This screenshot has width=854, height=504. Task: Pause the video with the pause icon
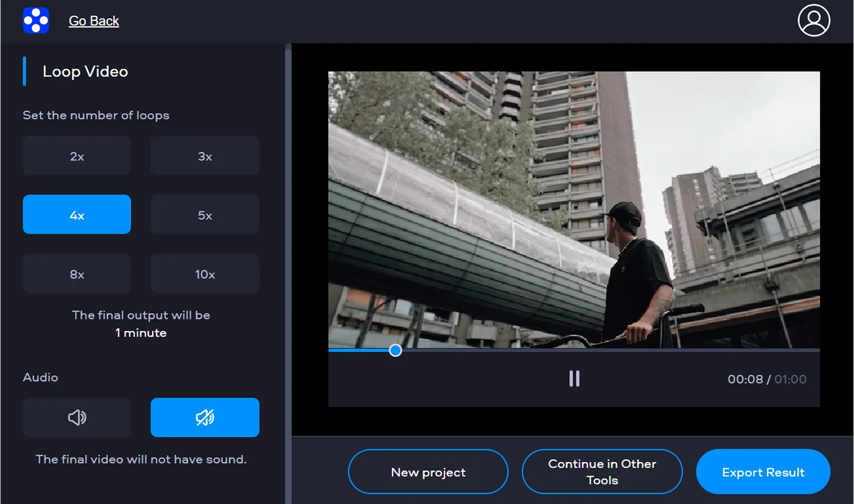point(574,379)
